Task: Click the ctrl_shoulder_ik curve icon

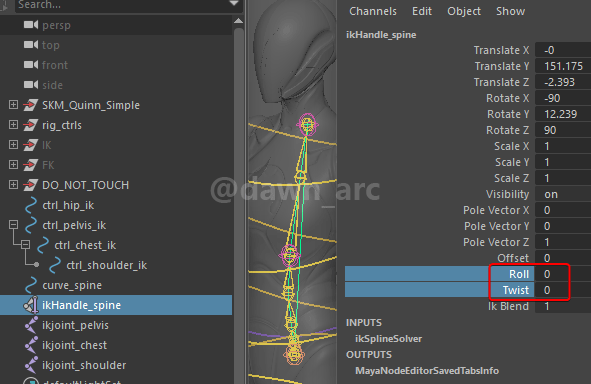Action: tap(55, 265)
